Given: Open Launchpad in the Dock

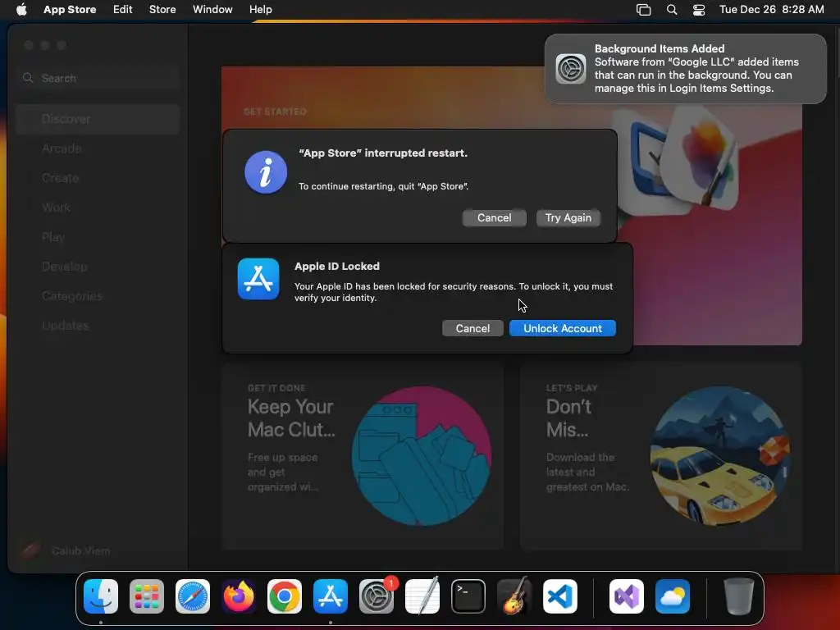Looking at the screenshot, I should (147, 596).
